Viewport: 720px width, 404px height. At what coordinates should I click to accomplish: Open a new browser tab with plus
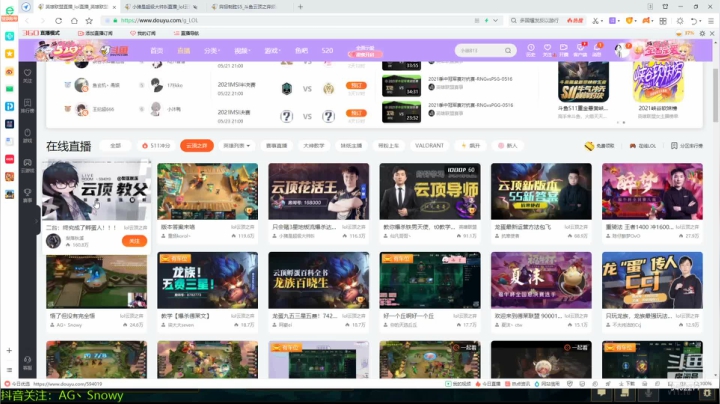pyautogui.click(x=300, y=7)
